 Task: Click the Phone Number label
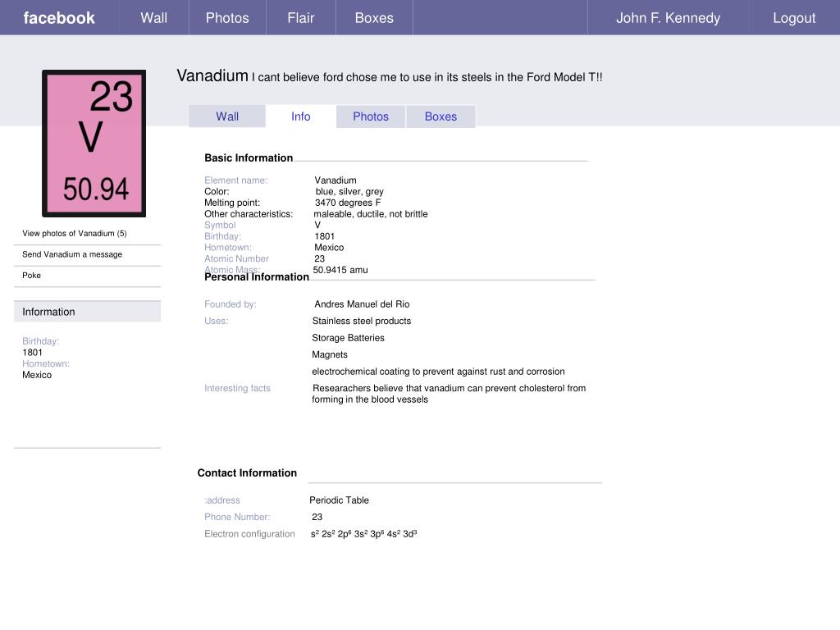(237, 517)
